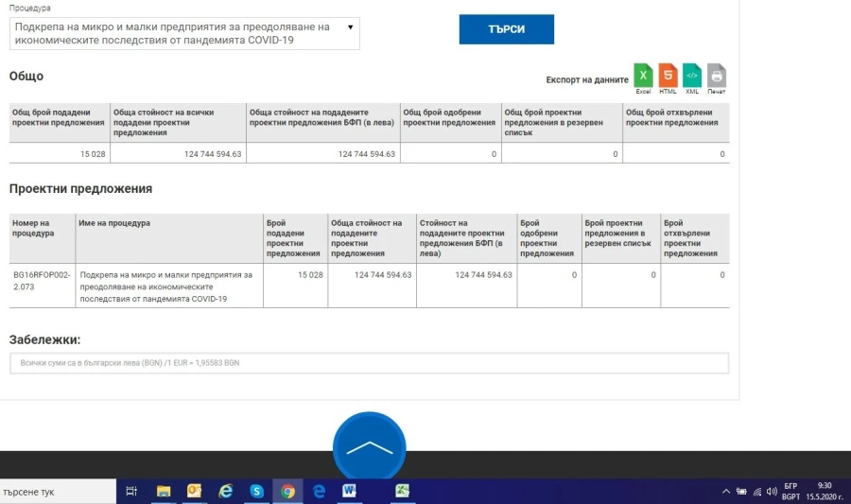Open Outlook from the taskbar

194,492
